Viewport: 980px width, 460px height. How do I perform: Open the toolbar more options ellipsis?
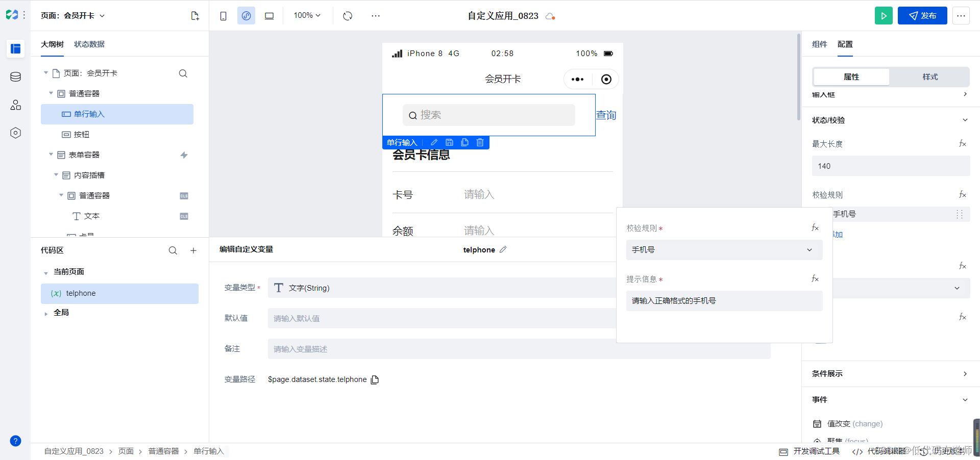376,16
